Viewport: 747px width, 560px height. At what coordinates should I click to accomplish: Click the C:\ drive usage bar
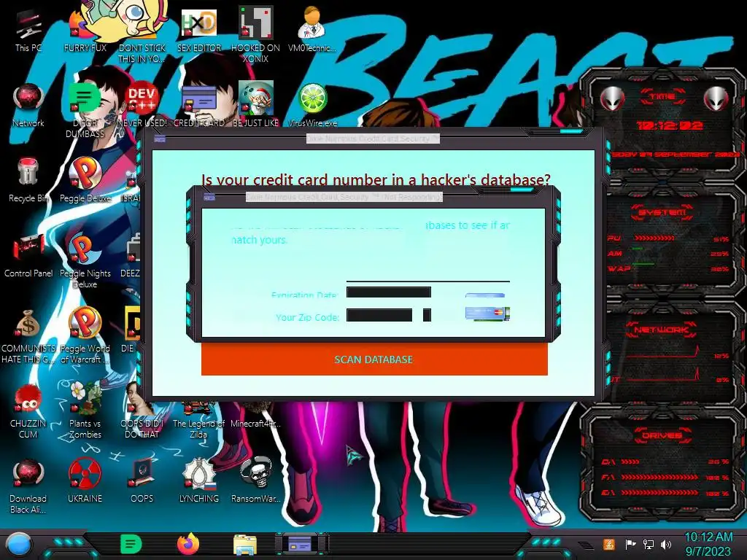[630, 462]
